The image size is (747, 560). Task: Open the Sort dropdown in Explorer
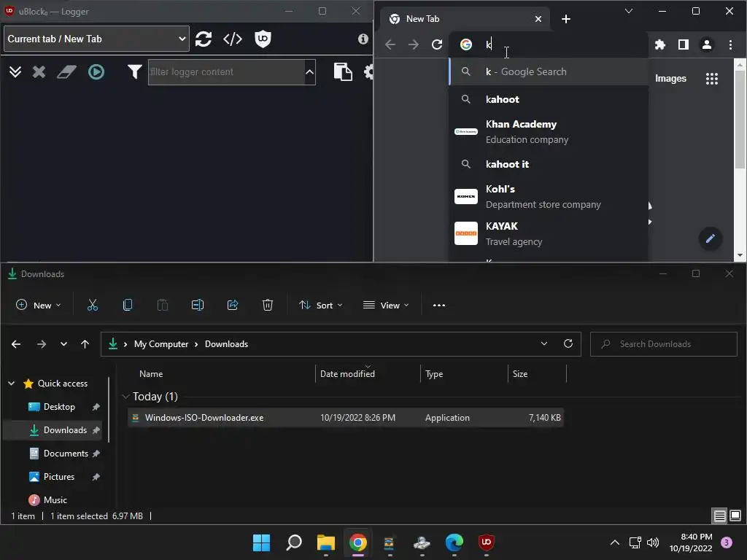click(320, 306)
